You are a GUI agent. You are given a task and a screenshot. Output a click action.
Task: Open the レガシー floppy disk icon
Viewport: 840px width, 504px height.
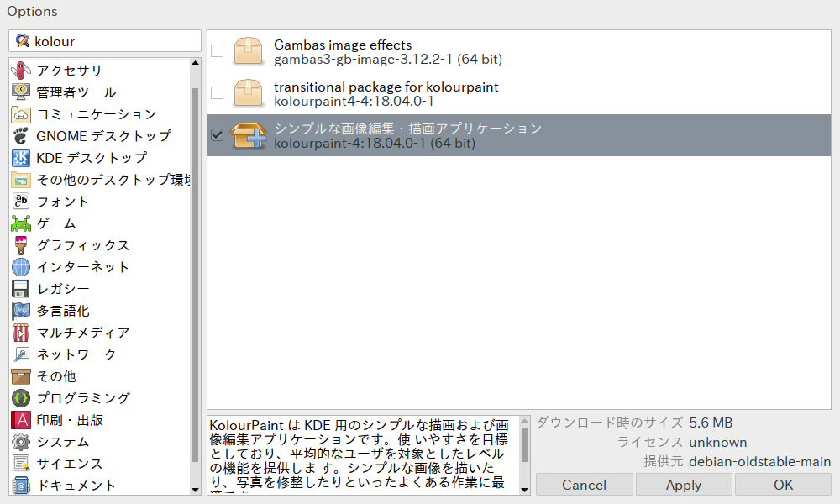tap(21, 289)
